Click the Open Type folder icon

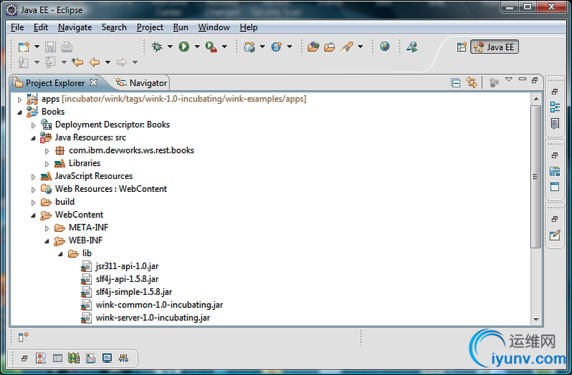point(313,47)
